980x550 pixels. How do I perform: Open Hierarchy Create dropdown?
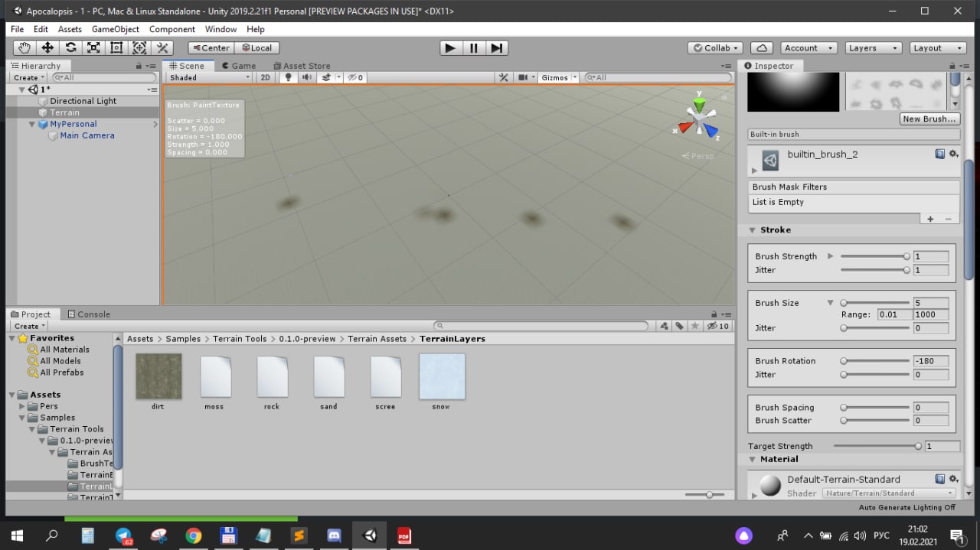click(x=29, y=77)
